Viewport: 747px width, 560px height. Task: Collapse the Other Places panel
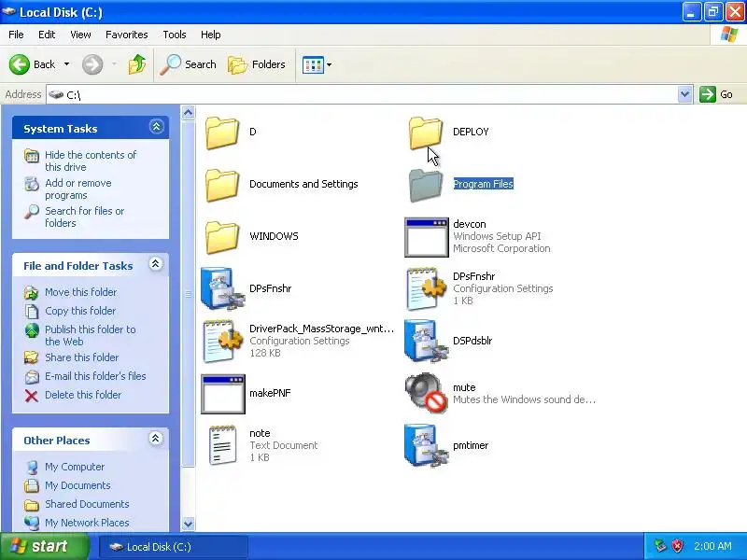pyautogui.click(x=155, y=439)
